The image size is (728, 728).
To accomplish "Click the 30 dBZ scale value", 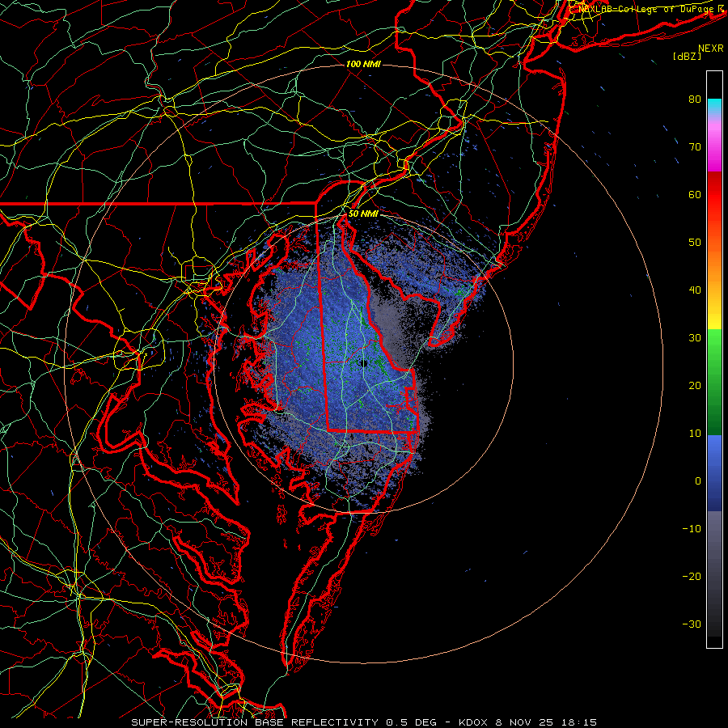I will [x=695, y=338].
